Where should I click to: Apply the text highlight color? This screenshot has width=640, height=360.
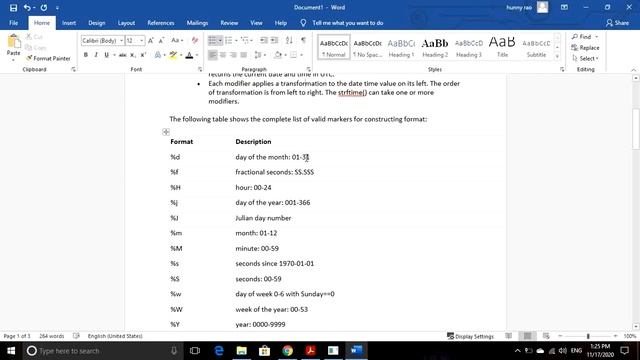click(x=173, y=55)
